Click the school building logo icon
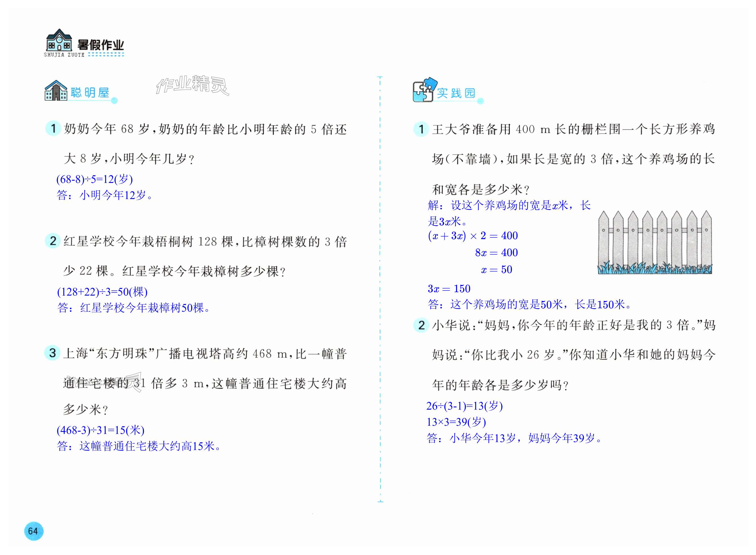Image resolution: width=756 pixels, height=555 pixels. pyautogui.click(x=59, y=40)
